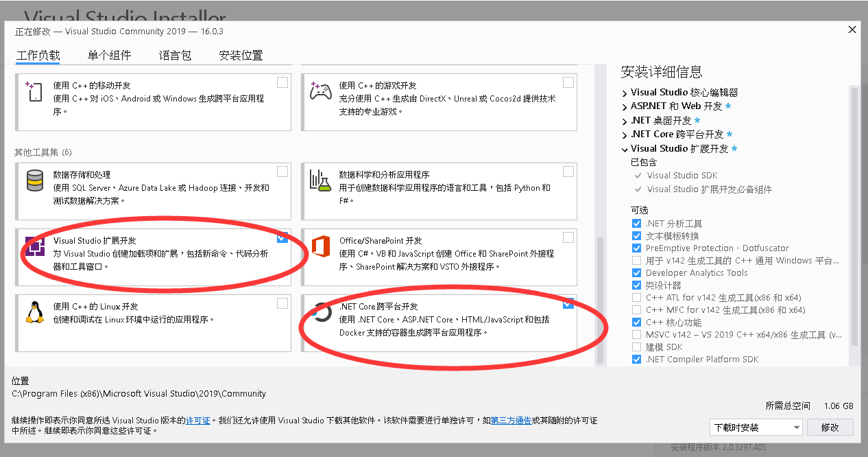
Task: Click the C++ mobile development workload icon
Action: 34,91
